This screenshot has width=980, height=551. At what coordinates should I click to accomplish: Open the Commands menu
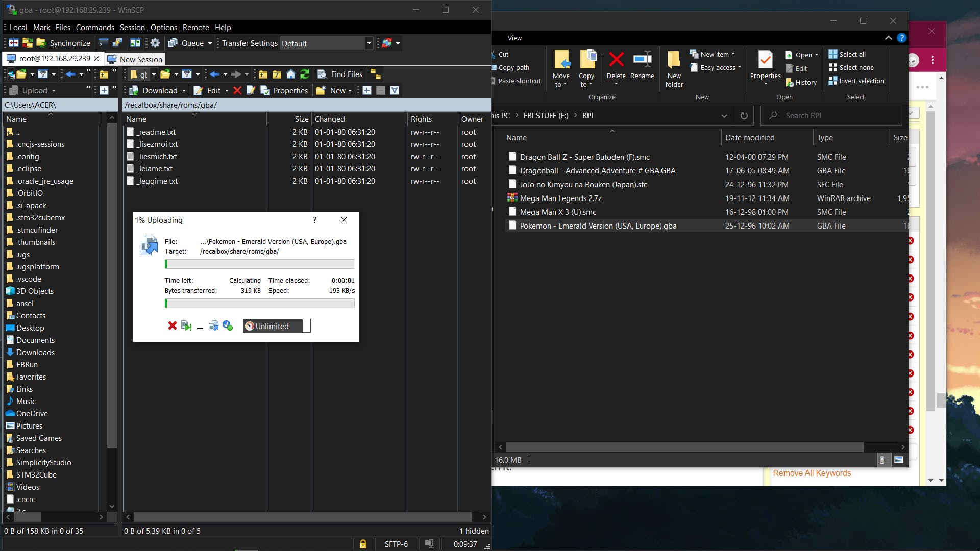[95, 28]
